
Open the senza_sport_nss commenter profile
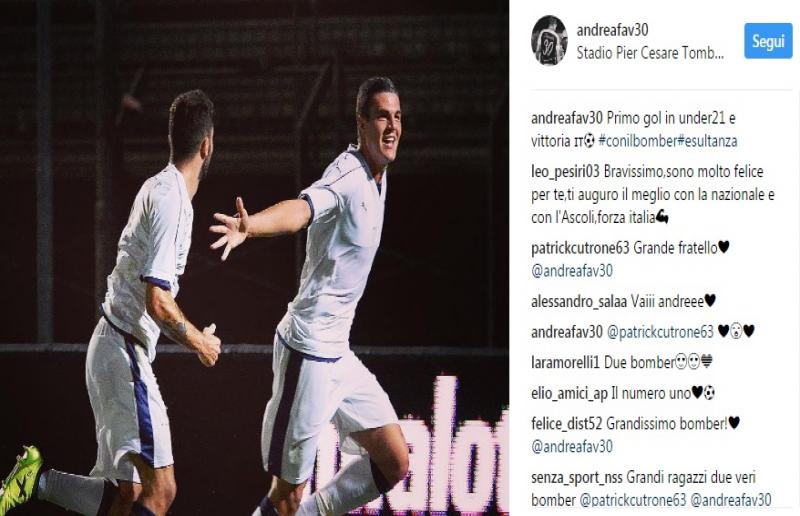point(577,478)
